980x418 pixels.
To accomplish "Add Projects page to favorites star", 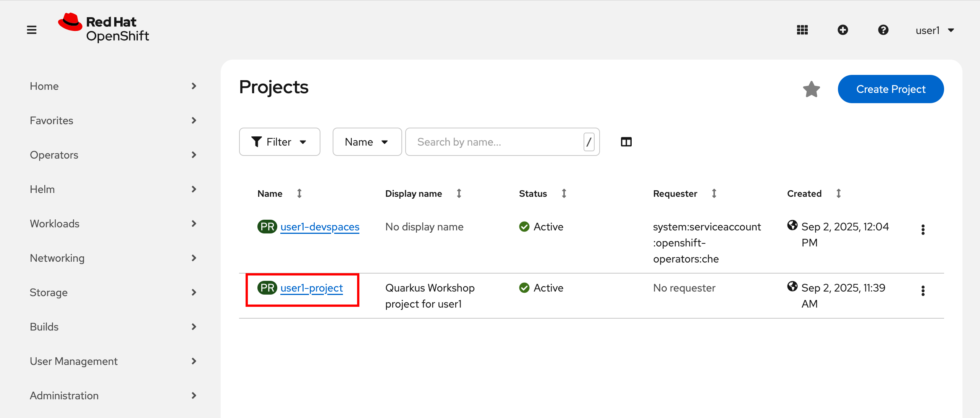I will tap(811, 89).
